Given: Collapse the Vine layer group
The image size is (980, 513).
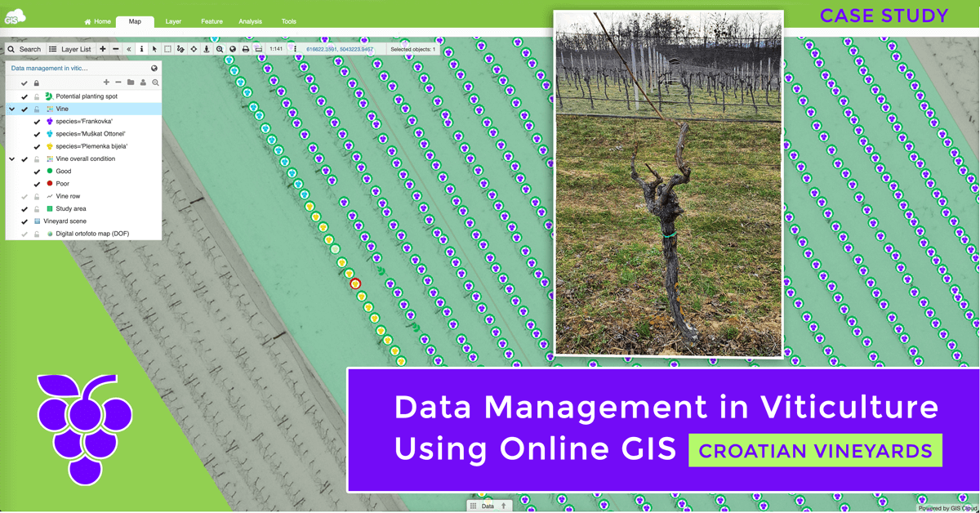Looking at the screenshot, I should (x=11, y=109).
